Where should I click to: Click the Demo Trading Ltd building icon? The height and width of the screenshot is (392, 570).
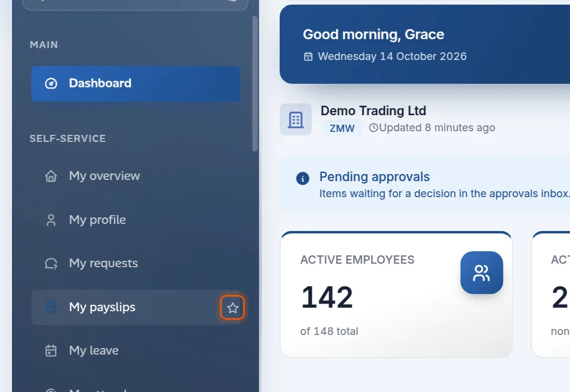click(296, 119)
